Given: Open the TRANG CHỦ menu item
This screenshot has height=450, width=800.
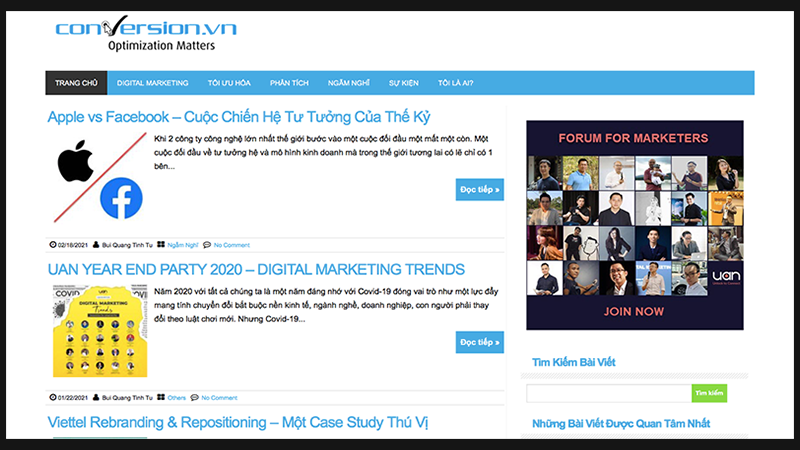Looking at the screenshot, I should coord(76,83).
